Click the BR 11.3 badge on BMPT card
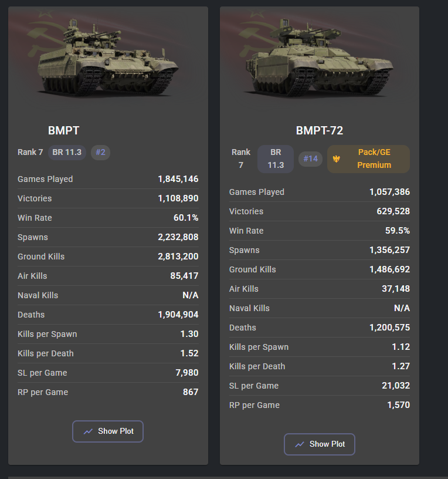 point(67,152)
